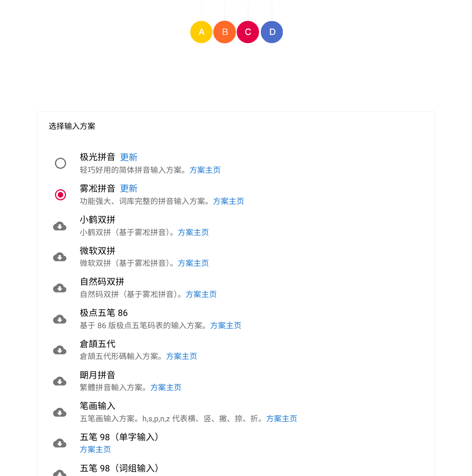Click 更新 link next to 雾凇拼音
472x476 pixels.
click(x=128, y=189)
